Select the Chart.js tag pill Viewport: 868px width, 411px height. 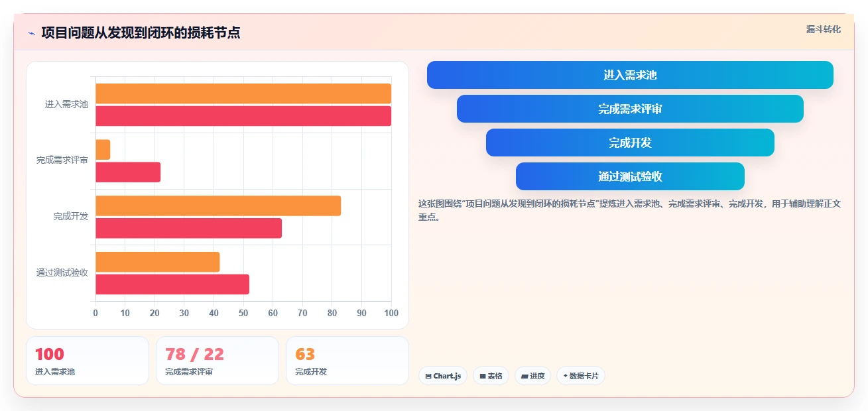(x=443, y=376)
